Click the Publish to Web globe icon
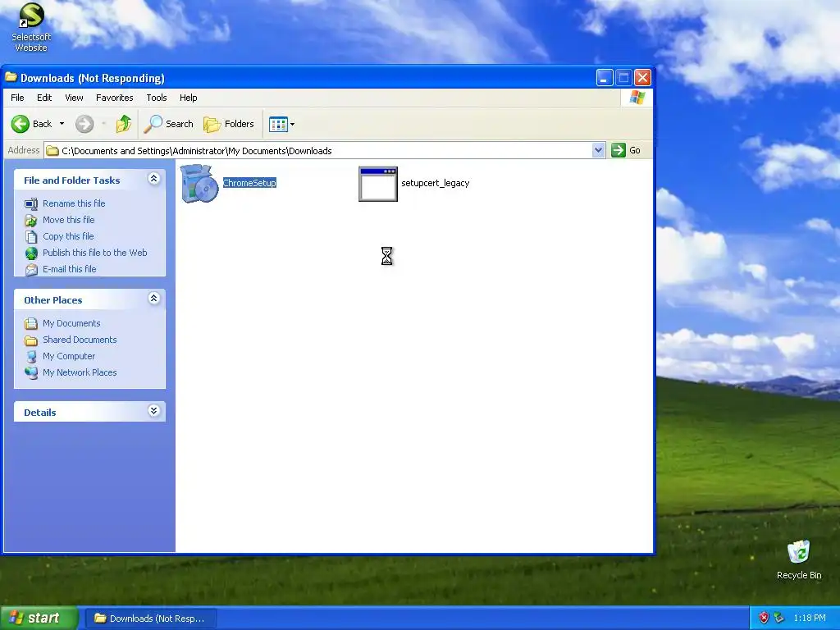The image size is (840, 630). 32,253
